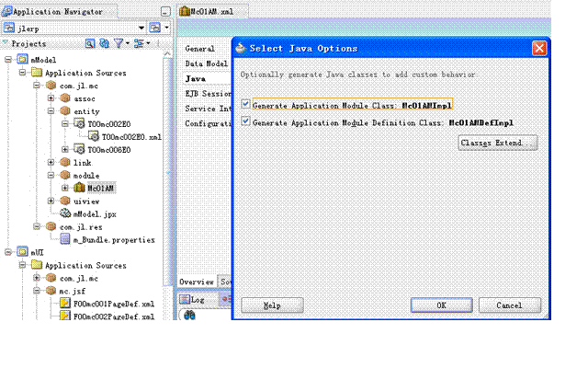Click the F00mc001PageDef.xml file icon

(65, 303)
